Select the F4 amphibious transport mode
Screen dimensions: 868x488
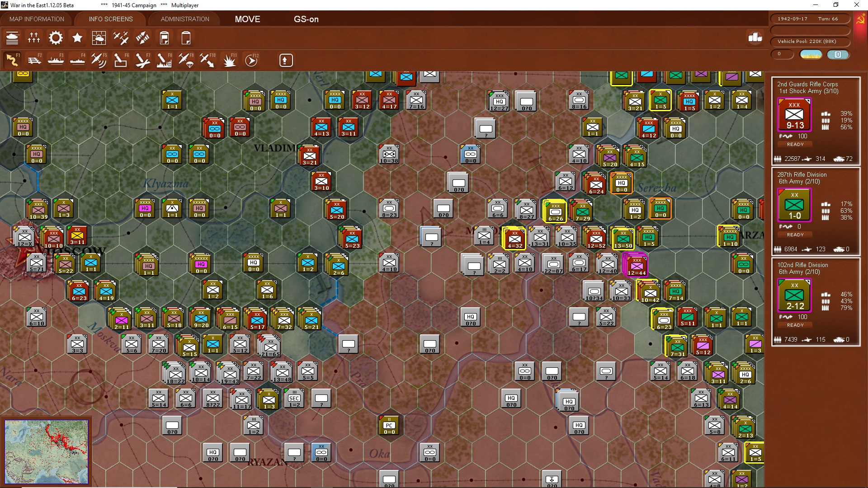click(77, 60)
